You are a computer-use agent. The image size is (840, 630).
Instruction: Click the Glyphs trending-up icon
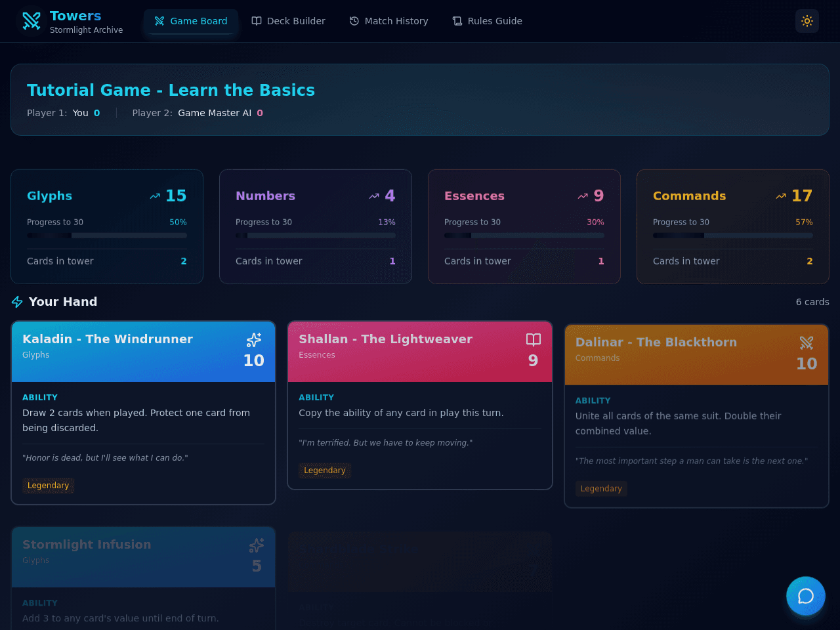pos(155,196)
